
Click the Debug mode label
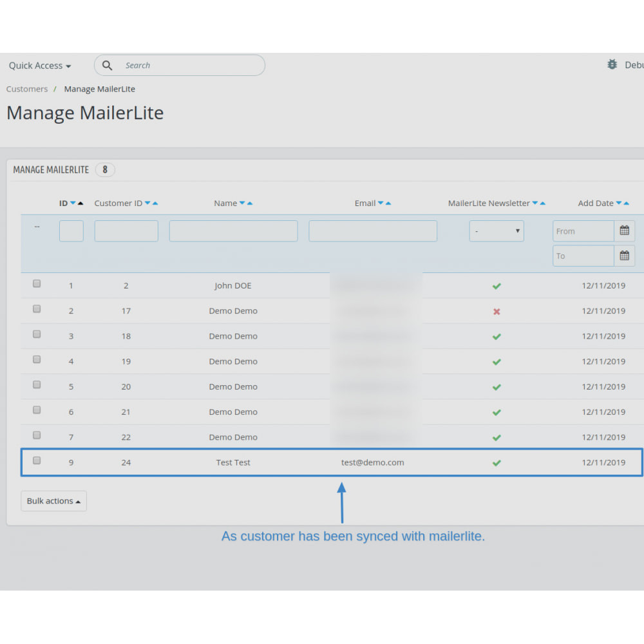(x=634, y=65)
